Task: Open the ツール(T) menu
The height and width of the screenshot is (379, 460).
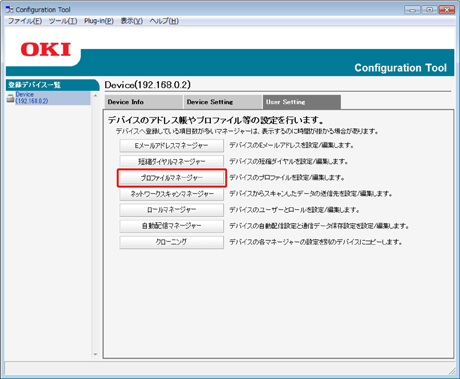Action: point(63,21)
